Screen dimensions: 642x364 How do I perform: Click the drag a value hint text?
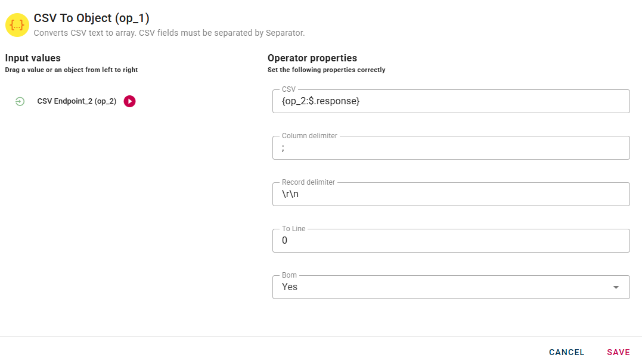coord(71,70)
